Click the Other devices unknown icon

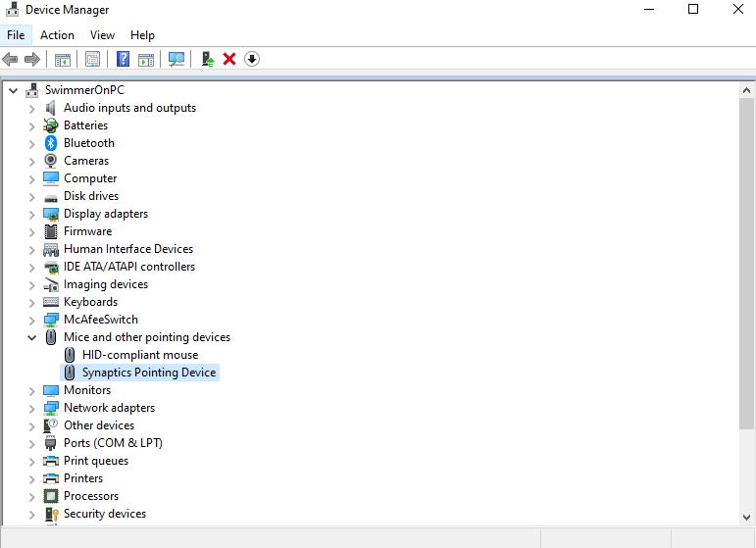pos(51,425)
